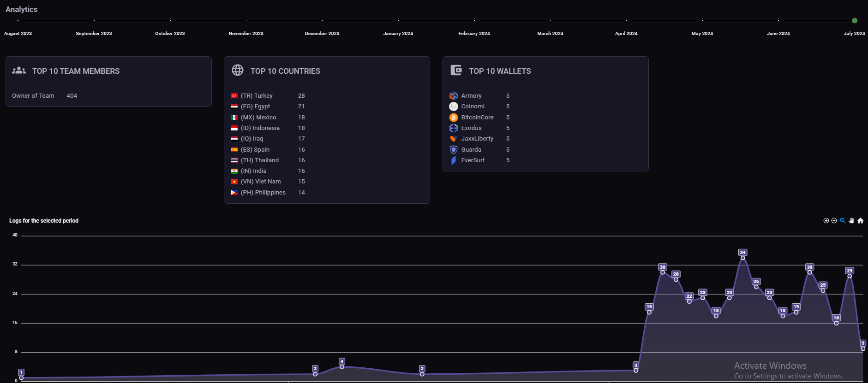Reset chart zoom with home icon
Viewport: 868px width, 383px height.
[x=860, y=221]
